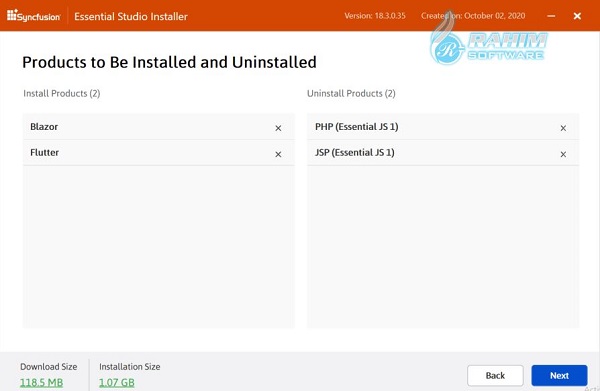Remove Blazor from the install list
The width and height of the screenshot is (600, 391).
click(x=278, y=128)
